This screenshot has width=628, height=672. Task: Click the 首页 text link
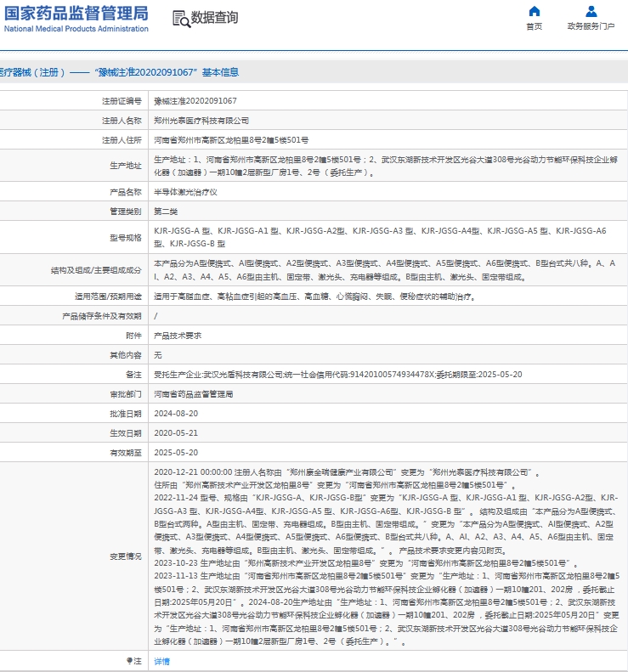point(535,26)
